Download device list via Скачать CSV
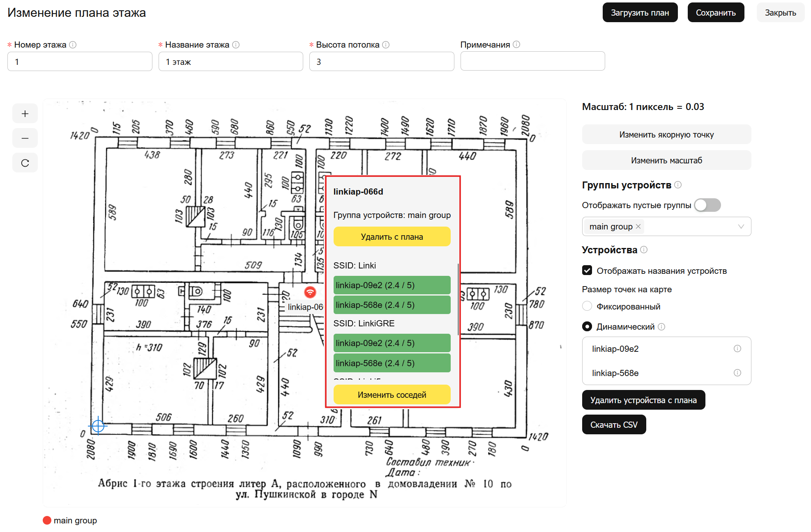The height and width of the screenshot is (532, 811). pos(614,424)
